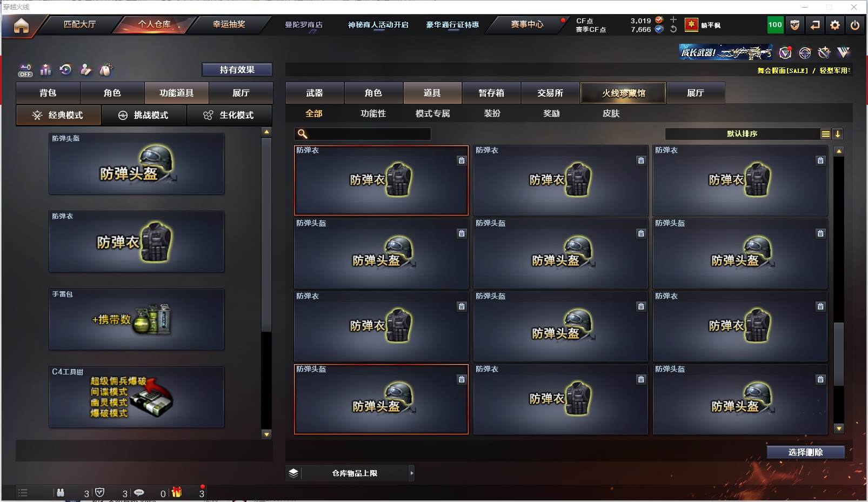Click the left panel scroll down arrow
This screenshot has height=502, width=868.
(266, 434)
